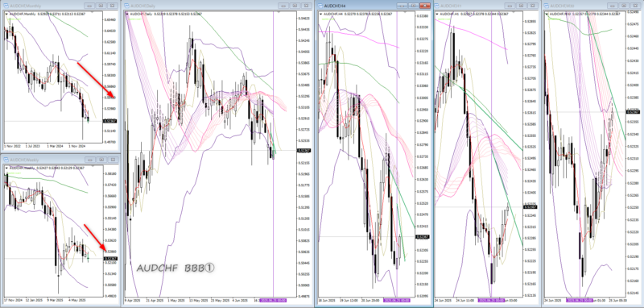This screenshot has height=308, width=644.
Task: Click the purple date label below M30 chart
Action: click(x=580, y=300)
